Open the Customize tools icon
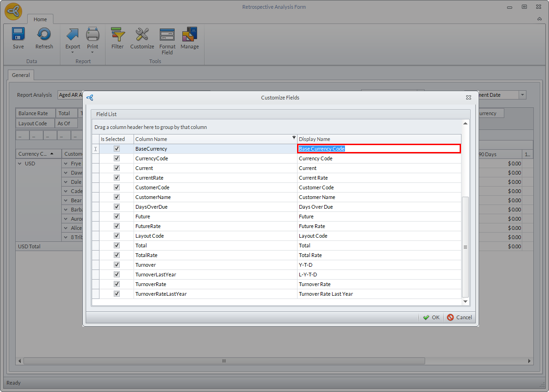Image resolution: width=549 pixels, height=392 pixels. point(142,35)
